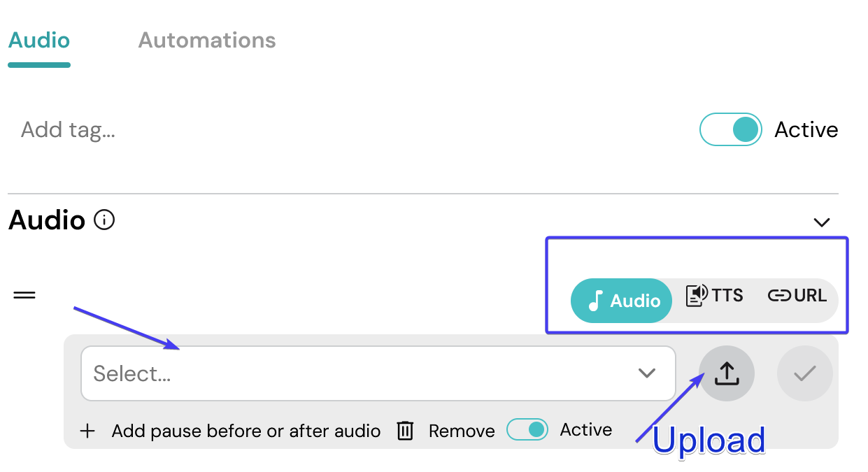Click the music note Audio source button
This screenshot has width=868, height=472.
click(x=621, y=301)
